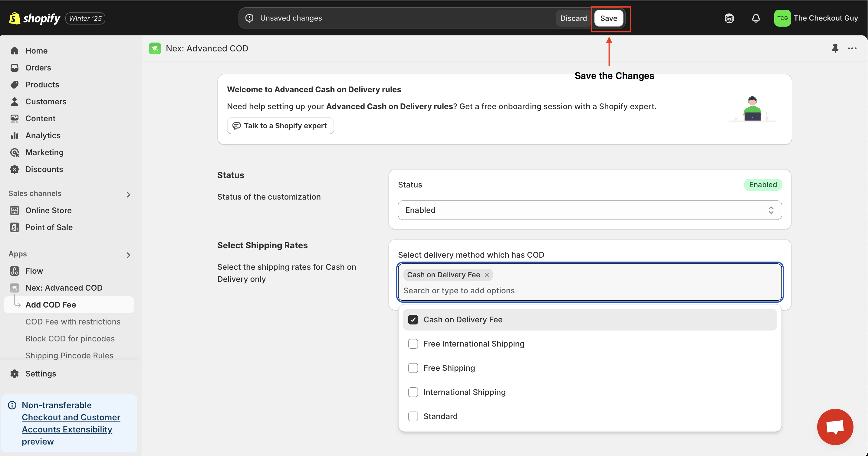
Task: Go to Orders in the sidebar
Action: point(38,68)
